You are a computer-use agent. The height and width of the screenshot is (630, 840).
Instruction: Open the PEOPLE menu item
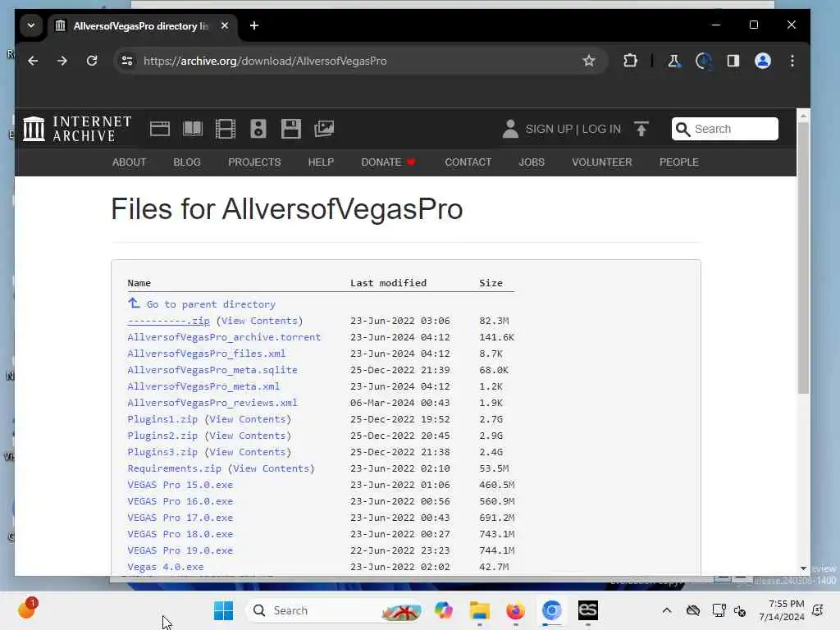678,162
